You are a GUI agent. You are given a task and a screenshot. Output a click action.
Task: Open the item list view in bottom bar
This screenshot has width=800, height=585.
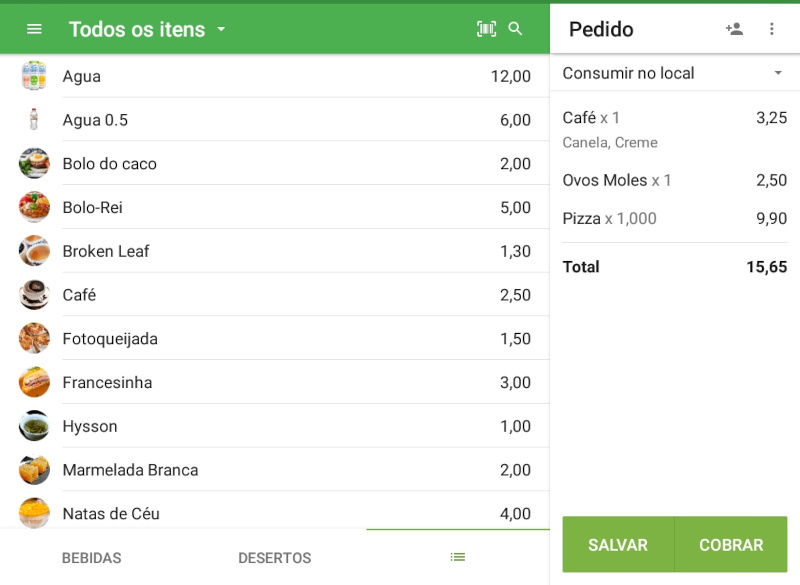(x=457, y=558)
